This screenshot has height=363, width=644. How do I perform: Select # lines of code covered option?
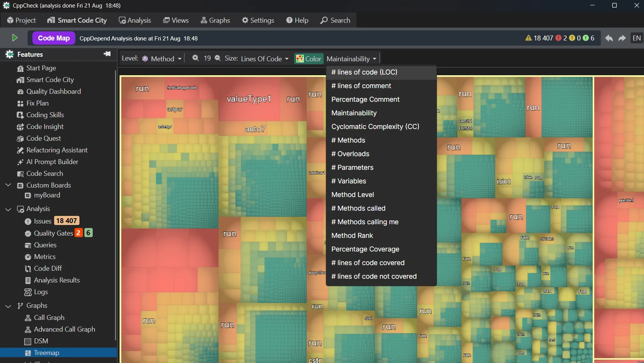(x=381, y=263)
